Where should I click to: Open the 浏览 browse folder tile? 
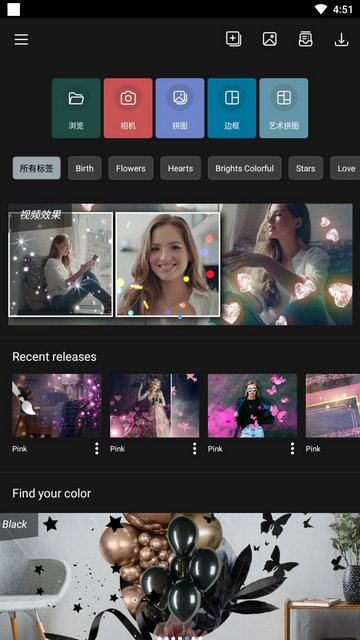point(76,108)
